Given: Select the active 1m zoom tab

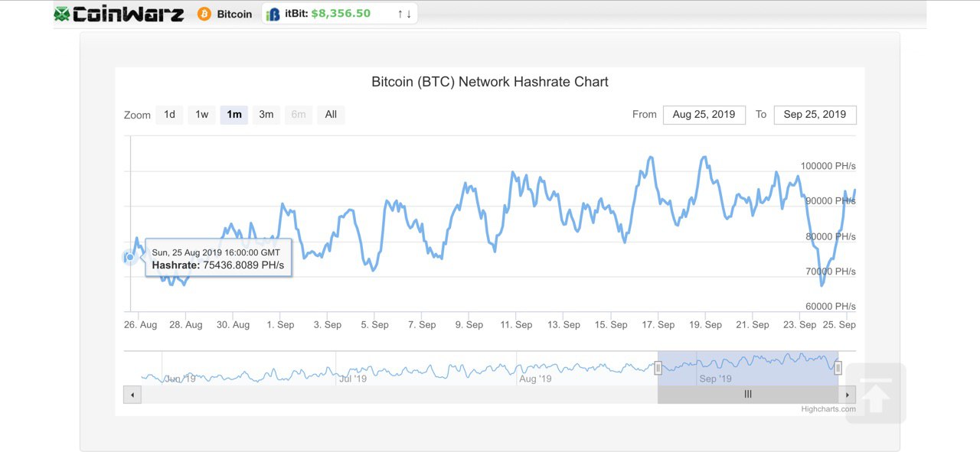Looking at the screenshot, I should 234,115.
